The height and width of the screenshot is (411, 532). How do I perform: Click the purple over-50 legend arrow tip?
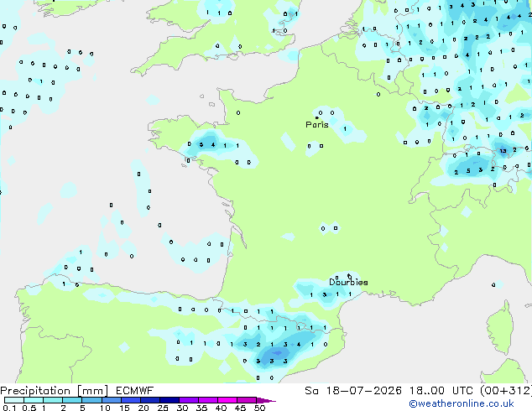266,400
